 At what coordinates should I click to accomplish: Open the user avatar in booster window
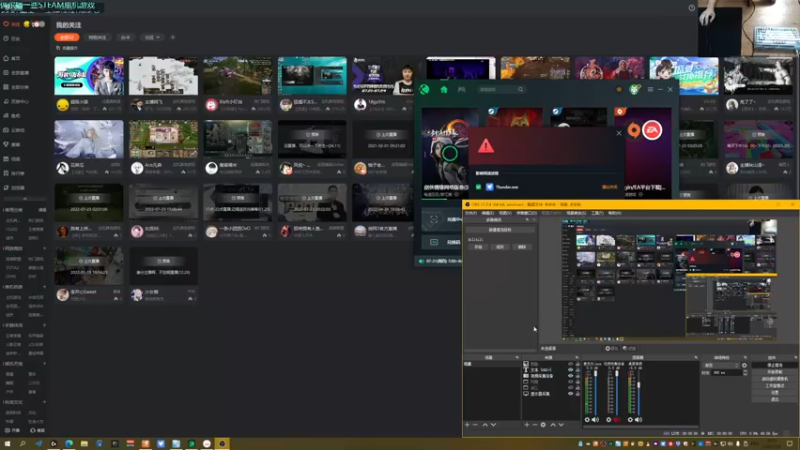coord(634,89)
